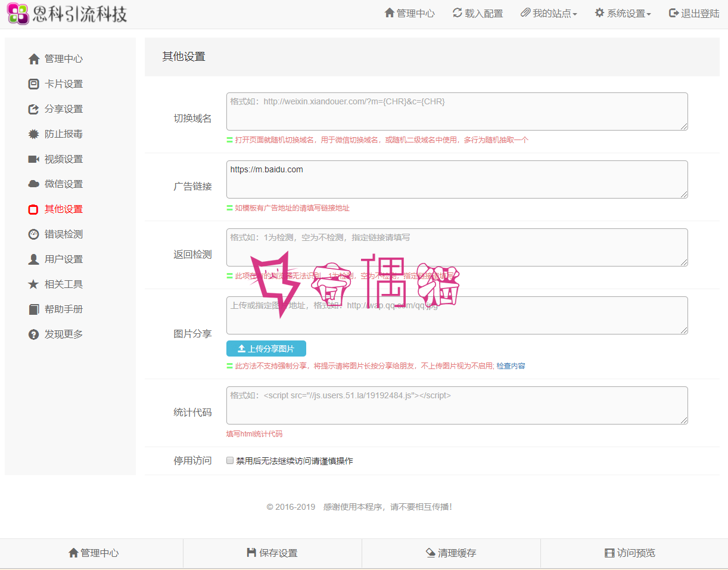Click the 恩科引流科技 logo icon
Viewport: 728px width, 570px height.
coord(18,14)
